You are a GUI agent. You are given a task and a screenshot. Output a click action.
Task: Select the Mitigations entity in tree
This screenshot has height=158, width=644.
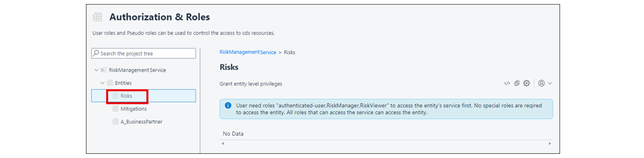tap(134, 109)
